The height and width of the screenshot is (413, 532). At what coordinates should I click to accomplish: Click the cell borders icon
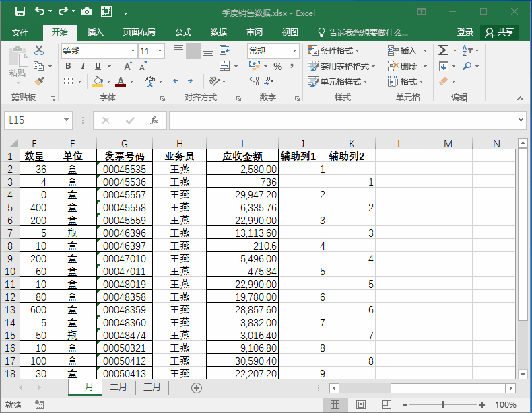click(69, 81)
